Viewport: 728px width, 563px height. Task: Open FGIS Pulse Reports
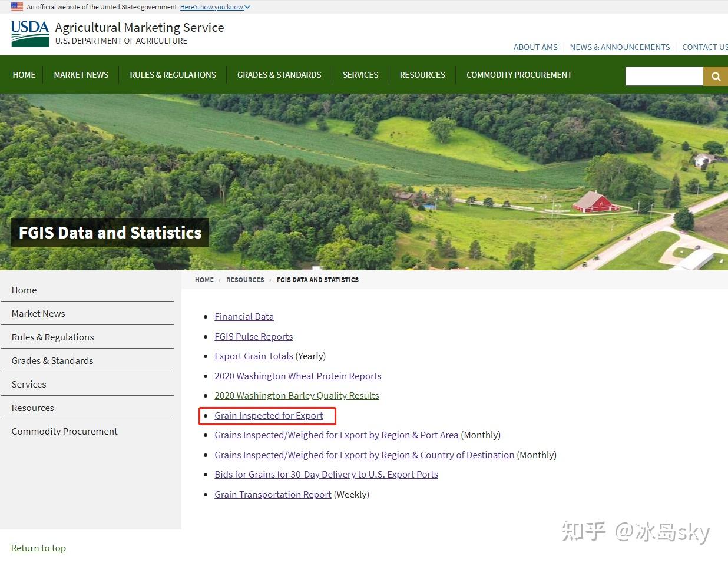click(253, 336)
